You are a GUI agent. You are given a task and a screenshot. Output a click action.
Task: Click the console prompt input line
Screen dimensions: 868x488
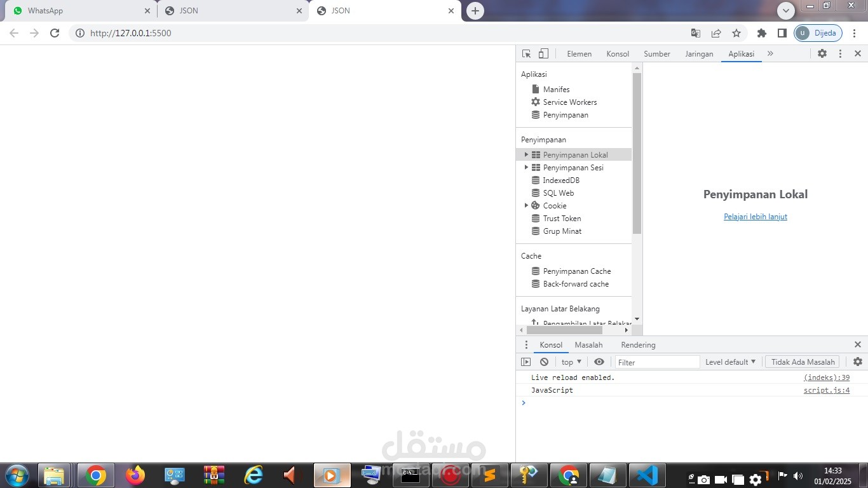point(692,403)
